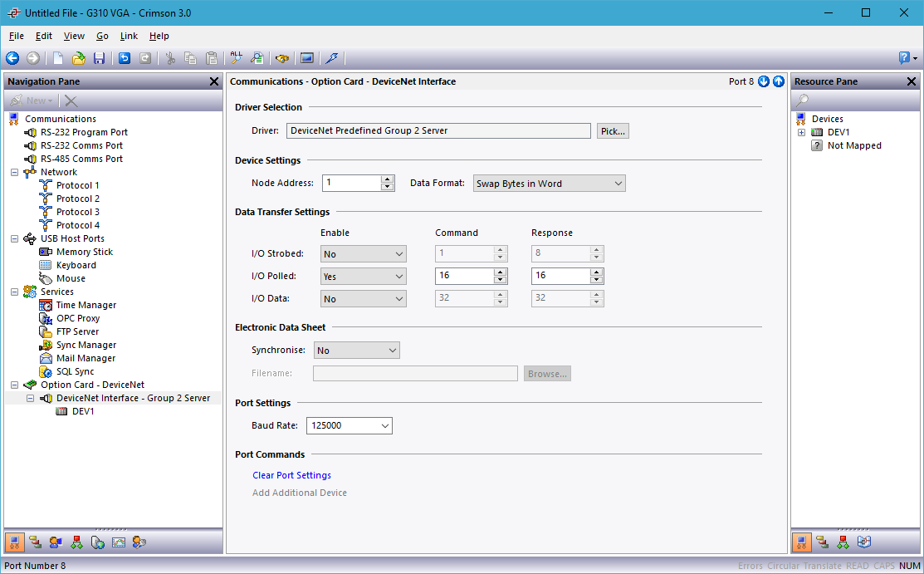Viewport: 924px width, 574px height.
Task: Switch to Display Pages category icon
Action: tap(56, 542)
